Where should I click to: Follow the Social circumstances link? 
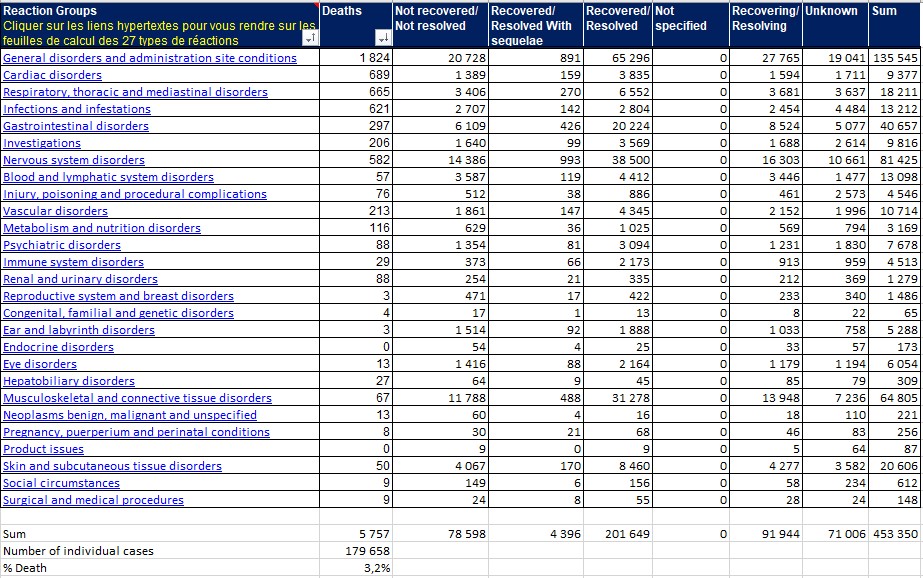[61, 483]
